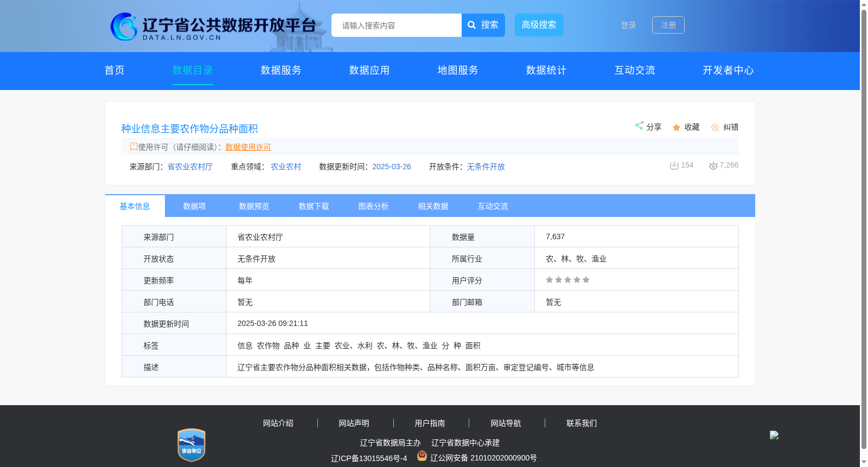The width and height of the screenshot is (868, 467).
Task: Click the scrollbar down arrow
Action: click(x=864, y=462)
